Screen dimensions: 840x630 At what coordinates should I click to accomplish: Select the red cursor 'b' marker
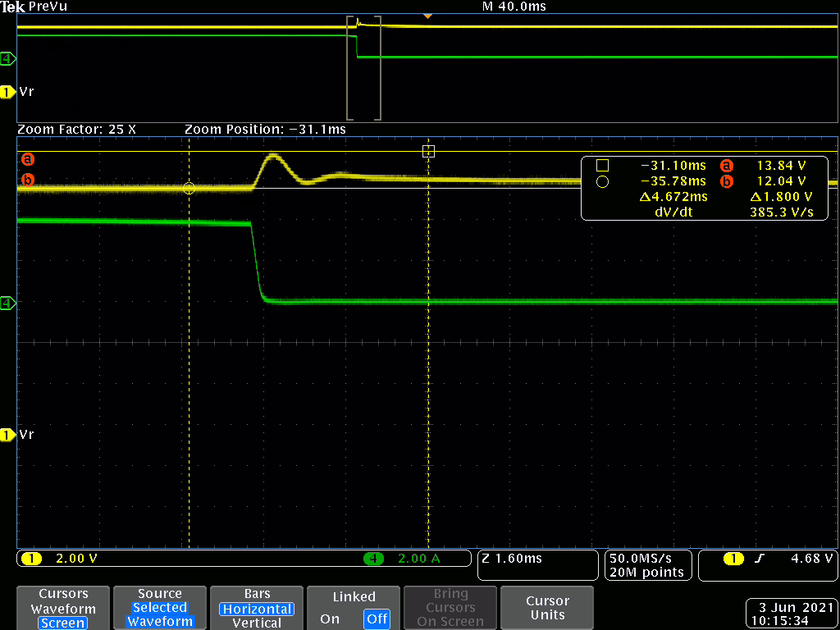click(x=27, y=180)
